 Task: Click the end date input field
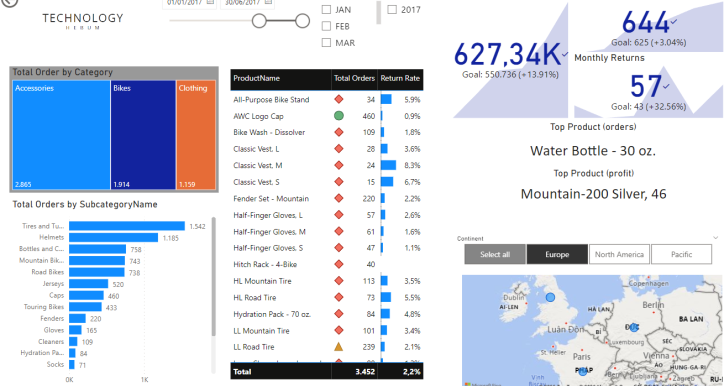point(247,3)
